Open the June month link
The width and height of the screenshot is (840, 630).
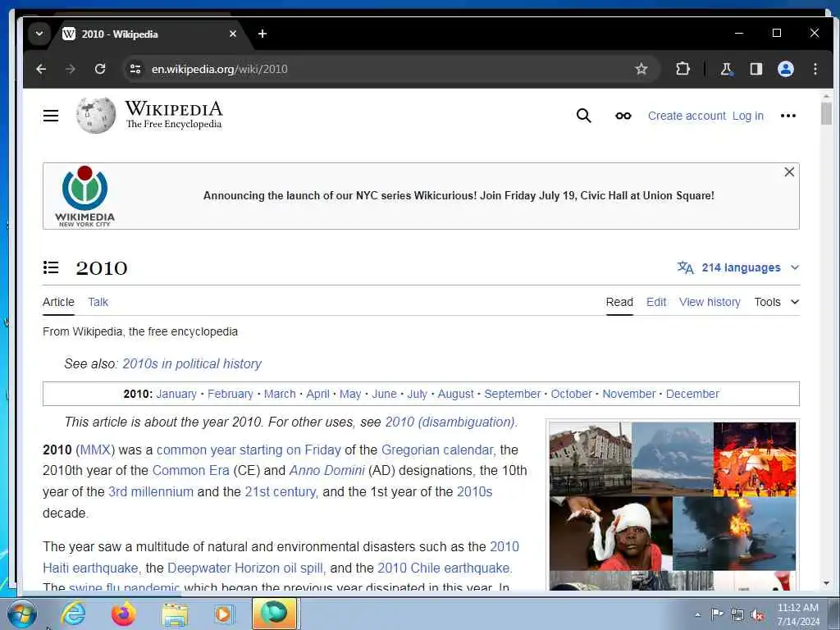(384, 394)
